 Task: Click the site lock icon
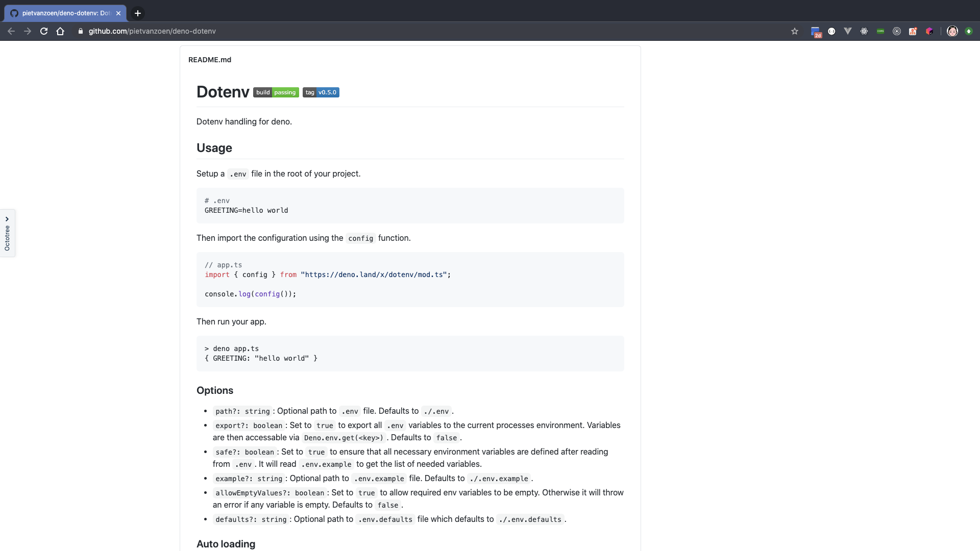click(x=81, y=31)
